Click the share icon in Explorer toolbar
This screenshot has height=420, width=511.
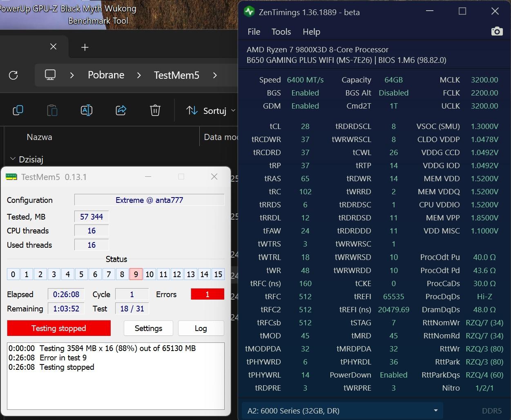coord(121,110)
